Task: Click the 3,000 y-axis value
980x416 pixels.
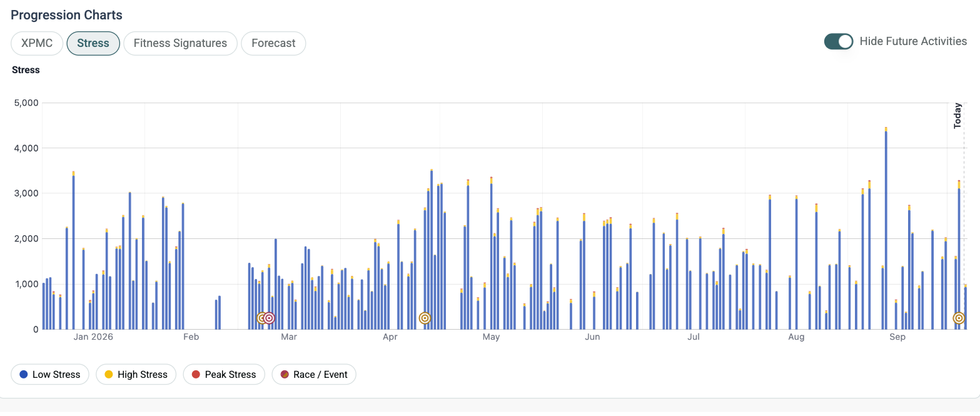Action: point(26,193)
